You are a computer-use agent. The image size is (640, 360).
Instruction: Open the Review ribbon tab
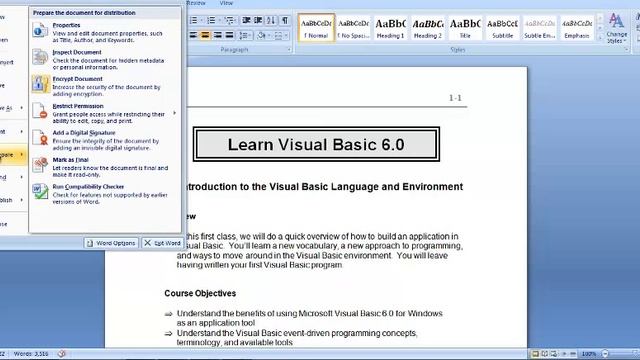196,3
